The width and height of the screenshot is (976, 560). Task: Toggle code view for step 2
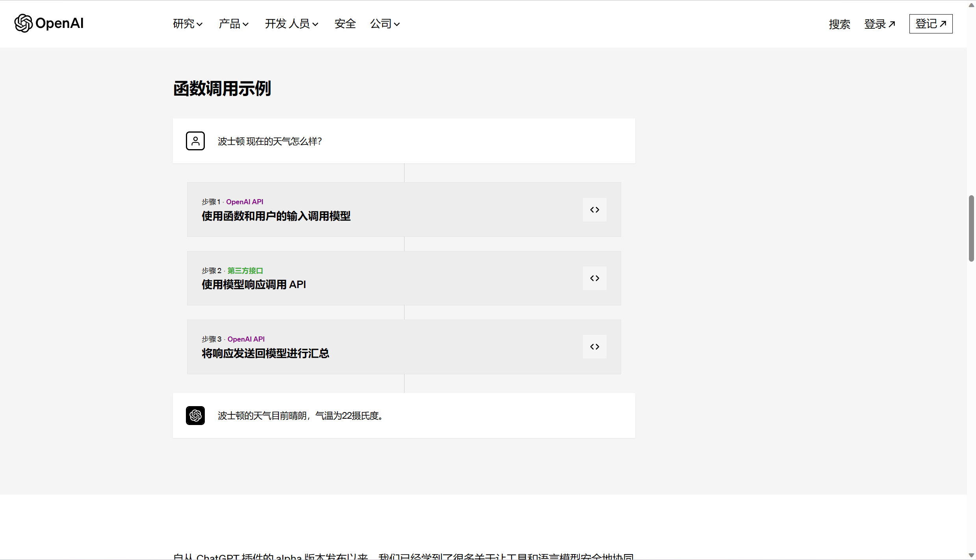(x=594, y=278)
